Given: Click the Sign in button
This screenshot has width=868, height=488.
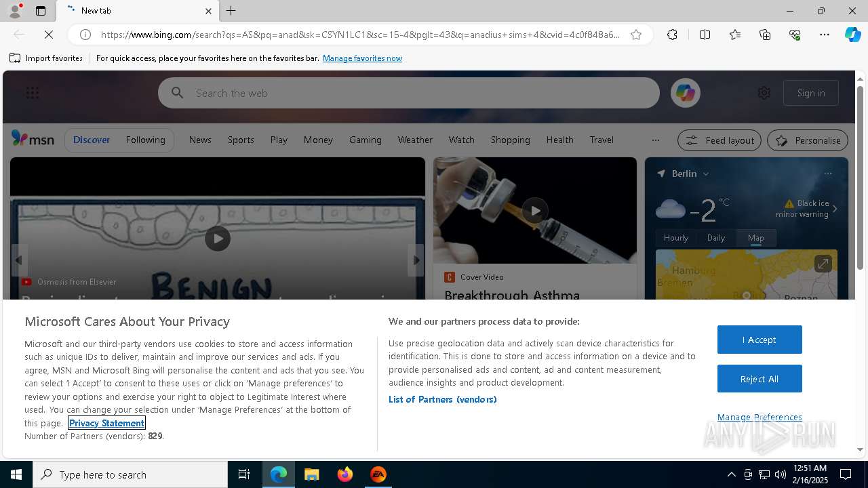Looking at the screenshot, I should pyautogui.click(x=811, y=93).
